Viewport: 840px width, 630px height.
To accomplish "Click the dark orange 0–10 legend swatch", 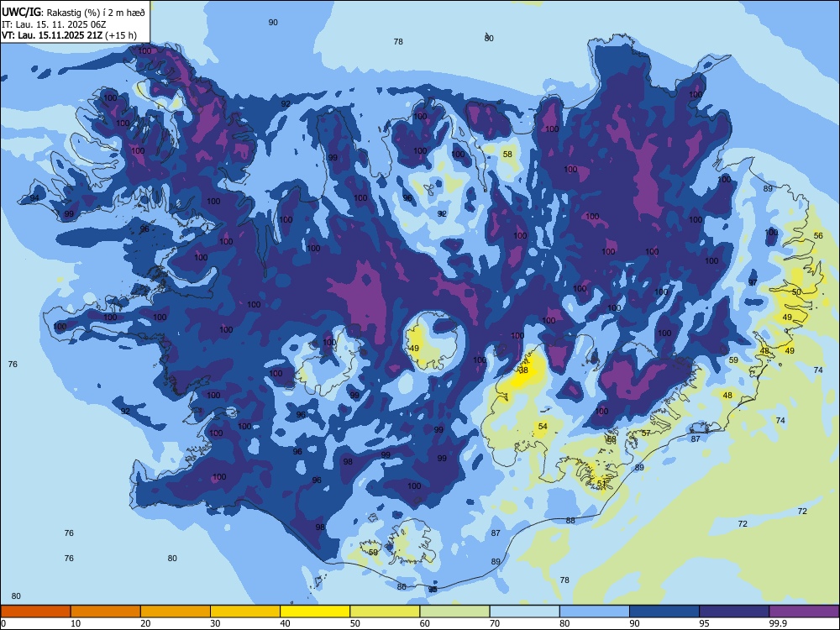I will coord(35,612).
